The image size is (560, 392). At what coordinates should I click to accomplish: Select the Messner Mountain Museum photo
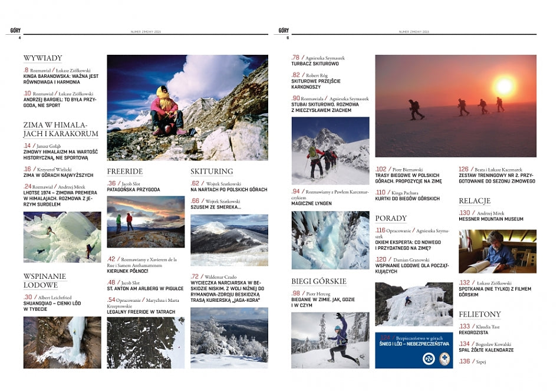point(497,251)
